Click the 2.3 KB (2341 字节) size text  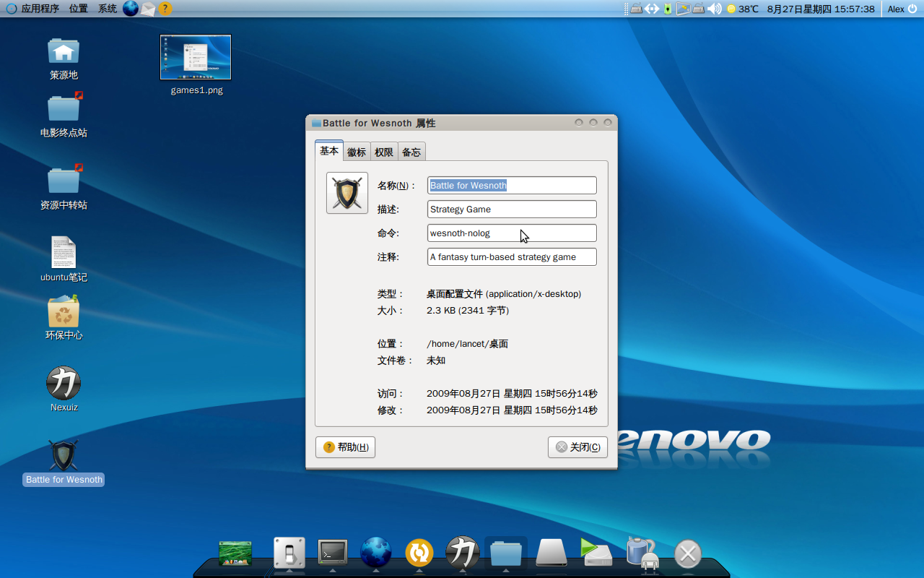tap(467, 311)
